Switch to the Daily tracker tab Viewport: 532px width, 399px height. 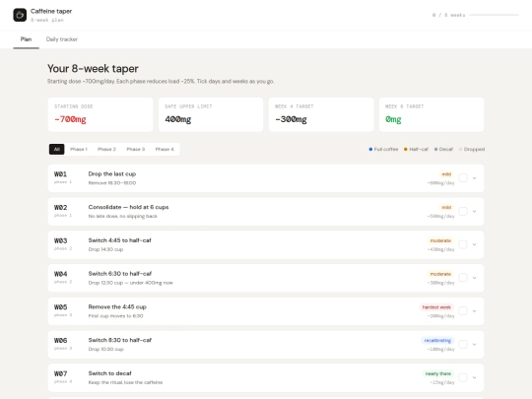tap(62, 39)
